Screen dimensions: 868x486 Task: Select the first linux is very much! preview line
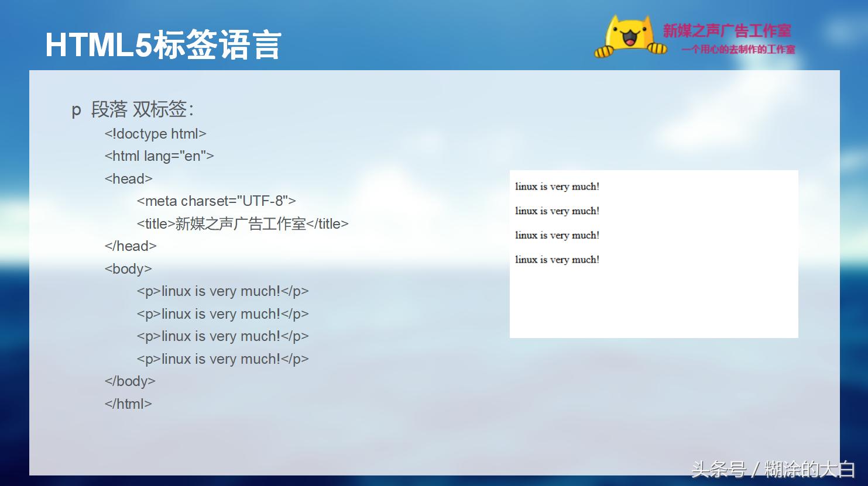click(557, 186)
